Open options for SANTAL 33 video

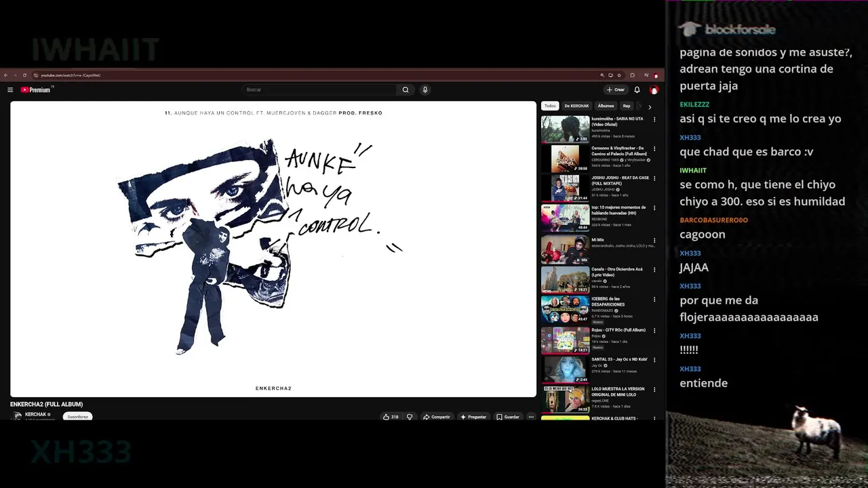tap(654, 360)
